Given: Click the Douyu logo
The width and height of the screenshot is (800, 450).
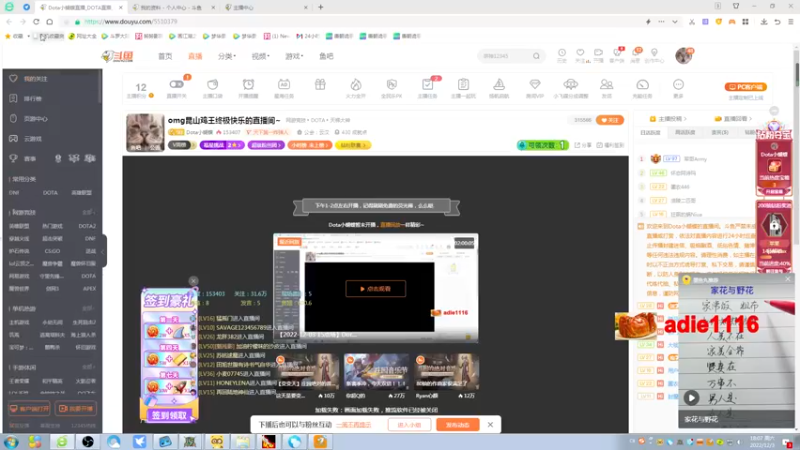Looking at the screenshot, I should point(117,56).
